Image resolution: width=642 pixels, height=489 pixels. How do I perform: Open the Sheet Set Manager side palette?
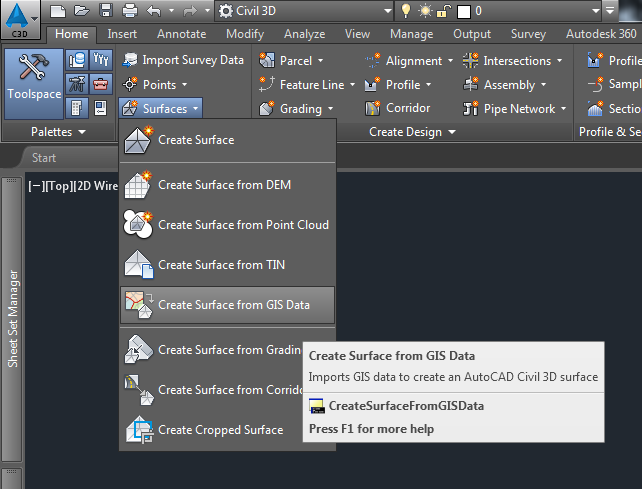click(x=12, y=319)
